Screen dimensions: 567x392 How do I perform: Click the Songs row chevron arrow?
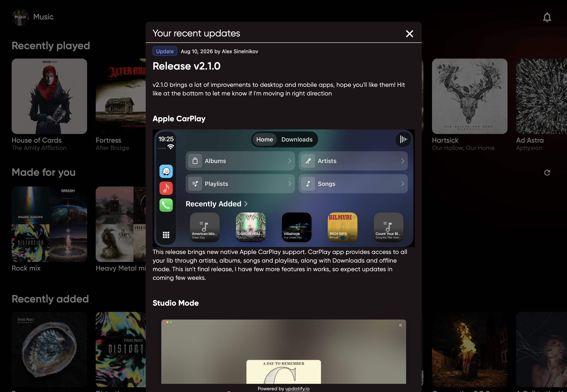[403, 184]
